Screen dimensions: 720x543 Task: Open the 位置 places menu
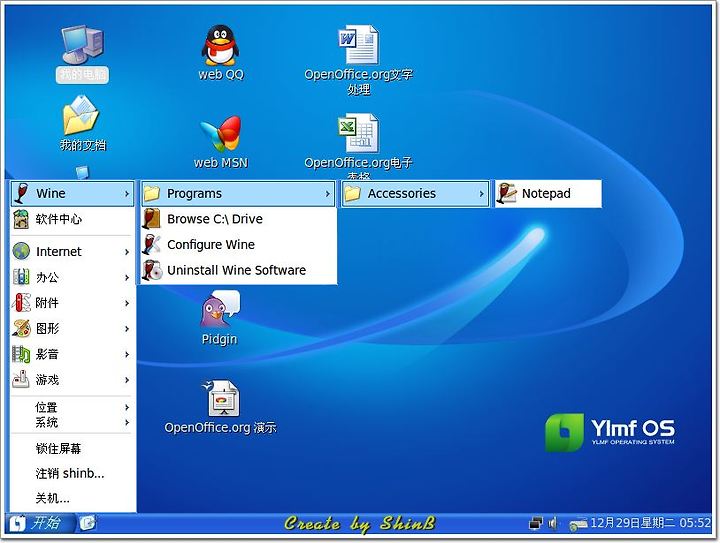(72, 407)
